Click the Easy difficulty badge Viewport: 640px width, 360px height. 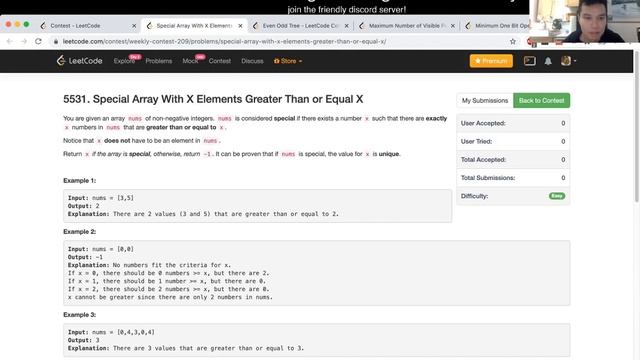(x=557, y=196)
